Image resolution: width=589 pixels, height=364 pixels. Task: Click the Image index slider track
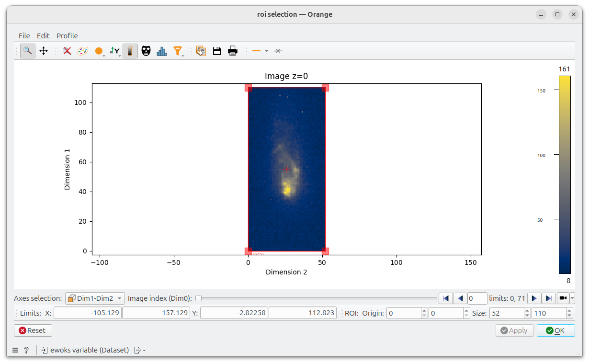click(316, 298)
